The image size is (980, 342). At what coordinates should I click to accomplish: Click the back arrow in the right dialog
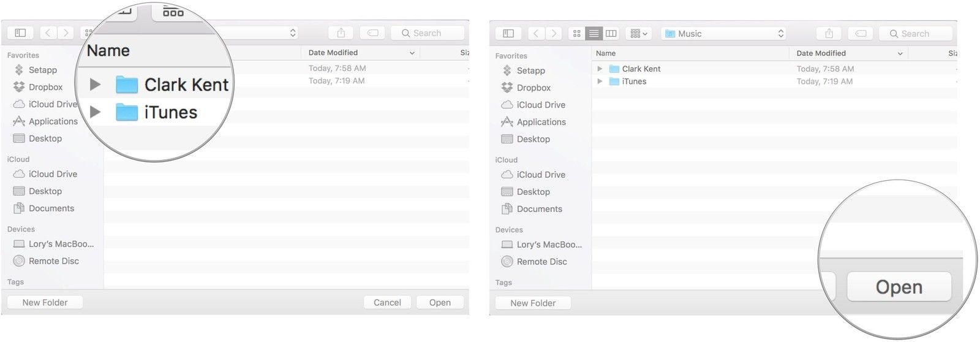[x=536, y=34]
